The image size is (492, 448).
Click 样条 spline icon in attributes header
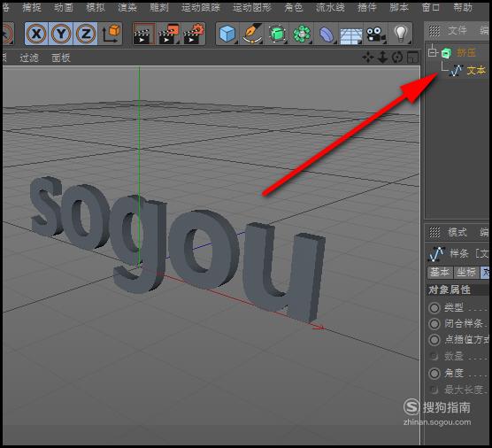coord(437,254)
